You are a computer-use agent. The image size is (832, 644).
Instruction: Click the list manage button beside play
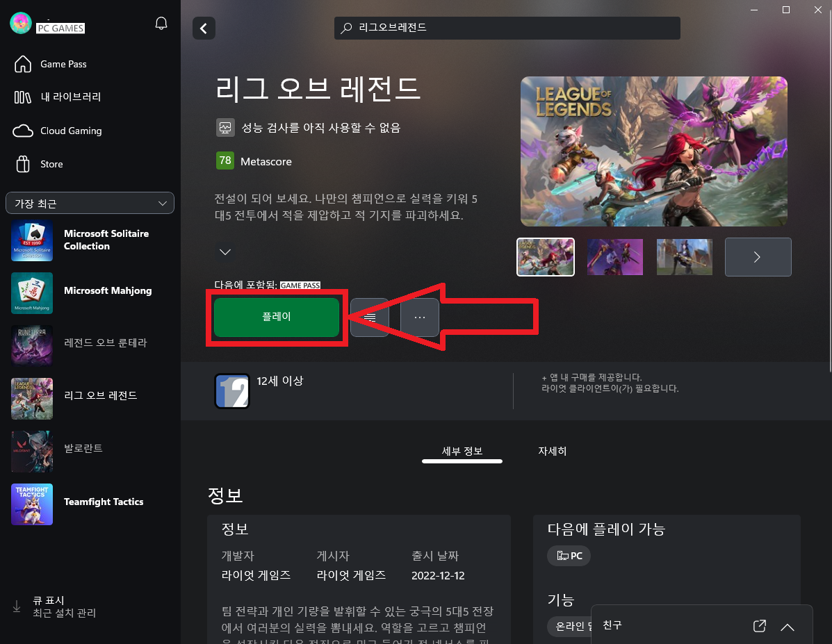coord(370,317)
